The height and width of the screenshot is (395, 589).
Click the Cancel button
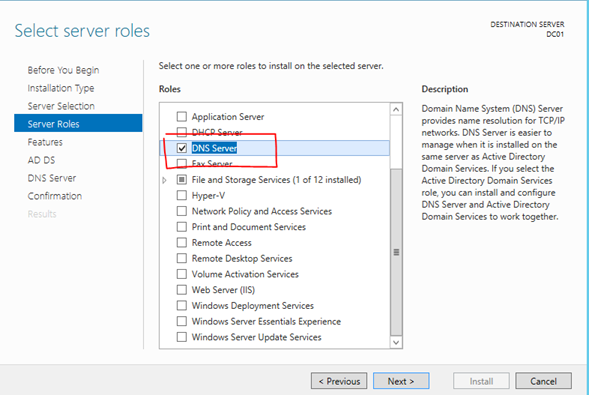[x=543, y=381]
